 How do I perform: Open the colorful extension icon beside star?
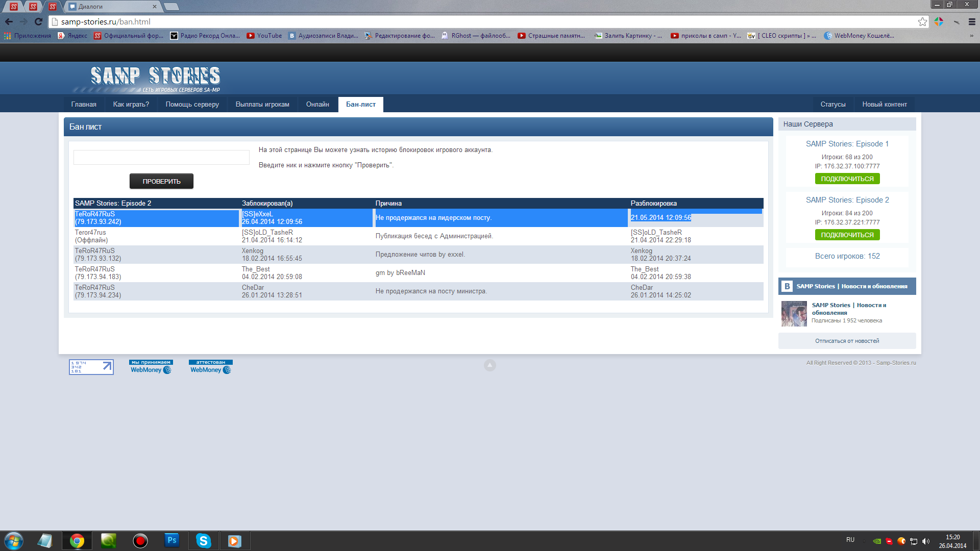tap(939, 21)
